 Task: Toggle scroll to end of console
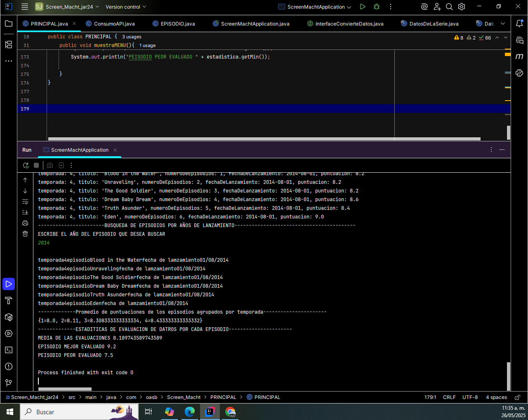[x=25, y=212]
